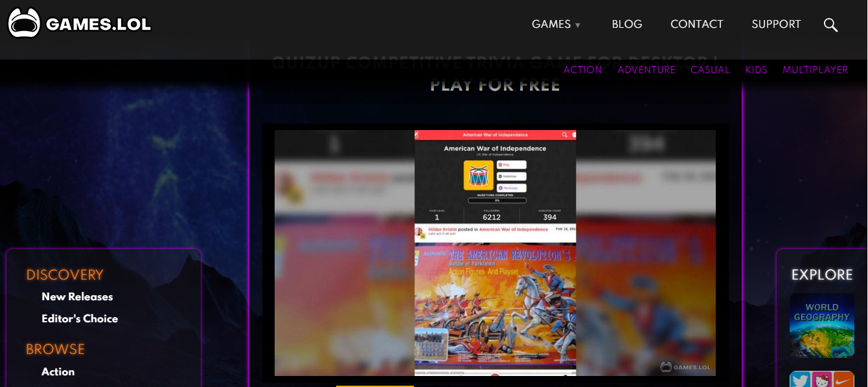Click the DISCOVERY section heading
Screen dimensions: 868x387
pyautogui.click(x=65, y=275)
